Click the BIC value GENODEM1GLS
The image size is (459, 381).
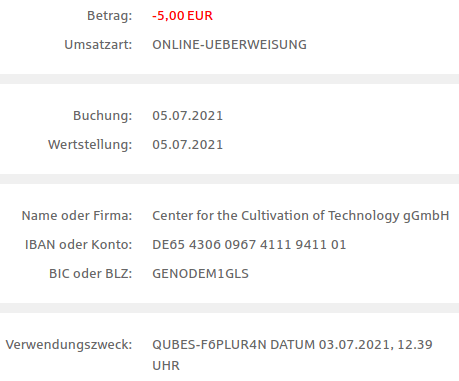click(x=200, y=274)
